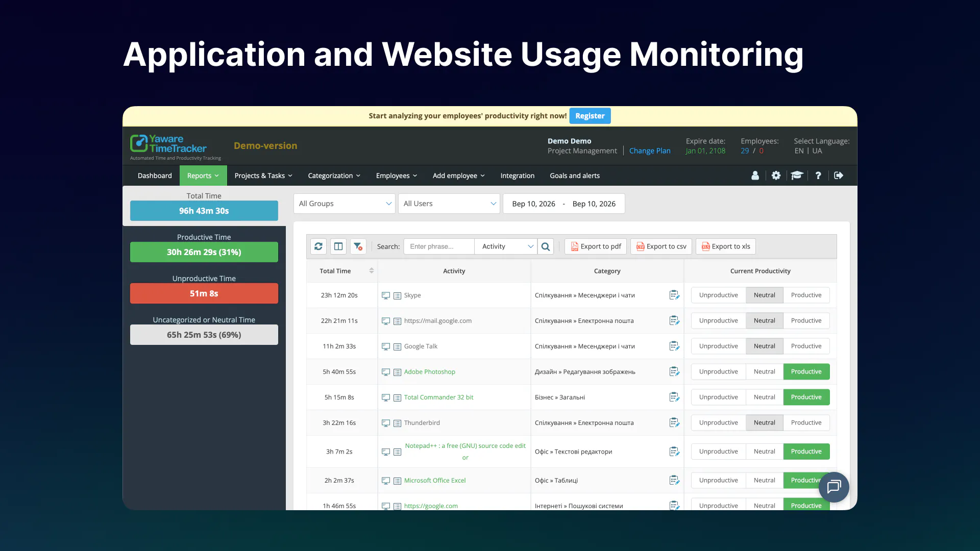Mark Skype as Productive
980x551 pixels.
[x=806, y=295]
